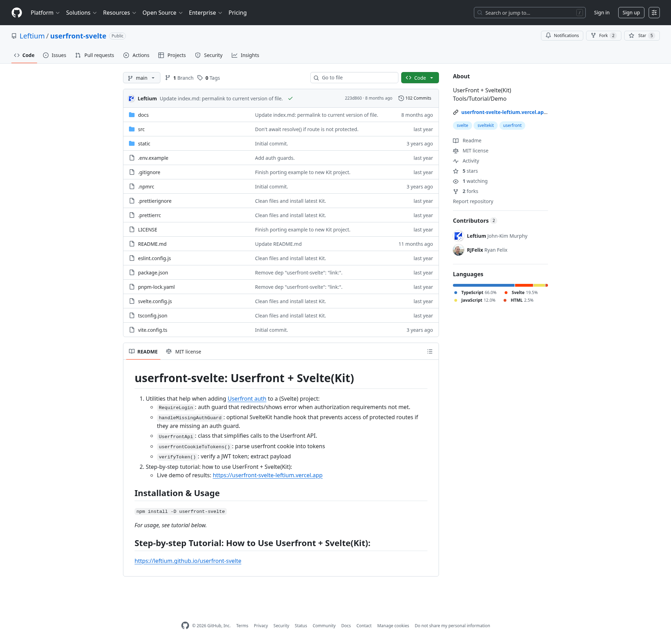This screenshot has height=644, width=671.
Task: Expand the Enterprise menu
Action: click(205, 13)
